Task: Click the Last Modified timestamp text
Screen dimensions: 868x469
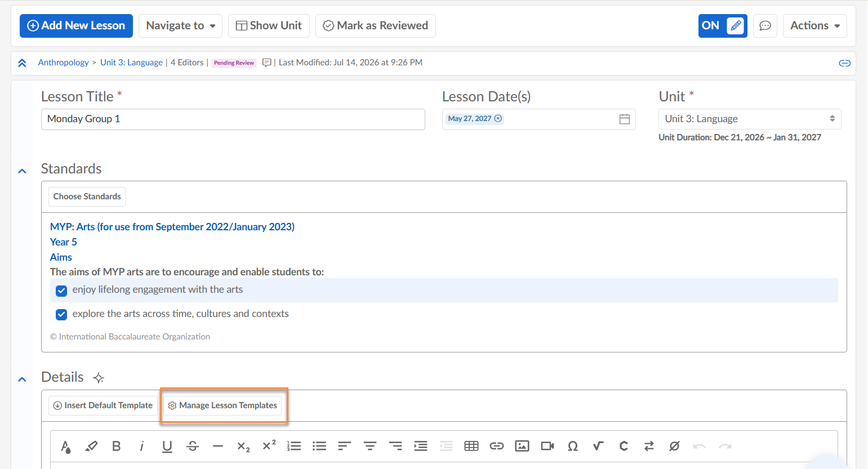Action: point(350,62)
